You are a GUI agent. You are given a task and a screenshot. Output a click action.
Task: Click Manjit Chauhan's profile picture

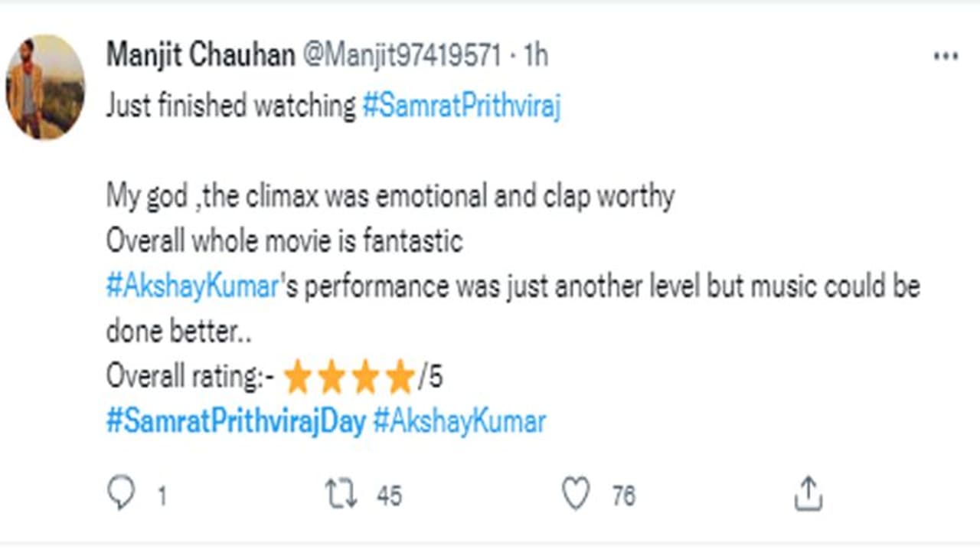(x=46, y=87)
